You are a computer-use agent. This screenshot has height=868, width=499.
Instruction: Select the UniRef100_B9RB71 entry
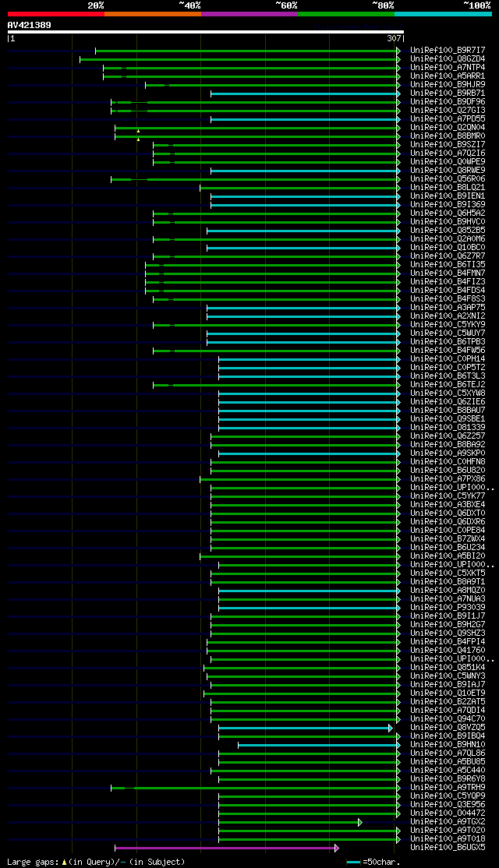pos(448,93)
